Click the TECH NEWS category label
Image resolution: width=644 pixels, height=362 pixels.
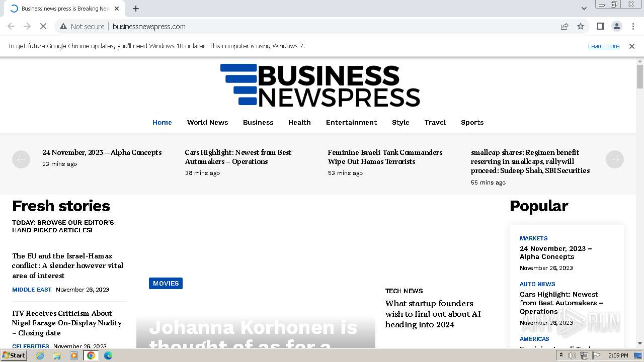tap(404, 291)
